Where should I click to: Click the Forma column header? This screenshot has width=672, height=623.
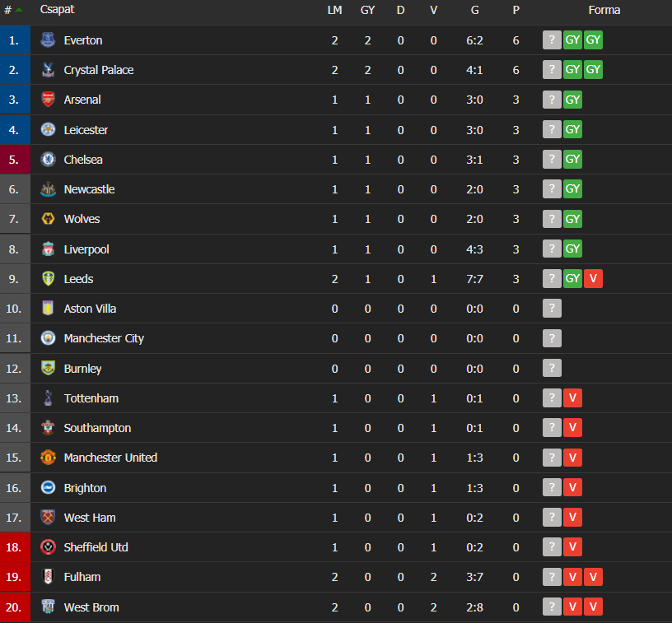click(x=604, y=10)
